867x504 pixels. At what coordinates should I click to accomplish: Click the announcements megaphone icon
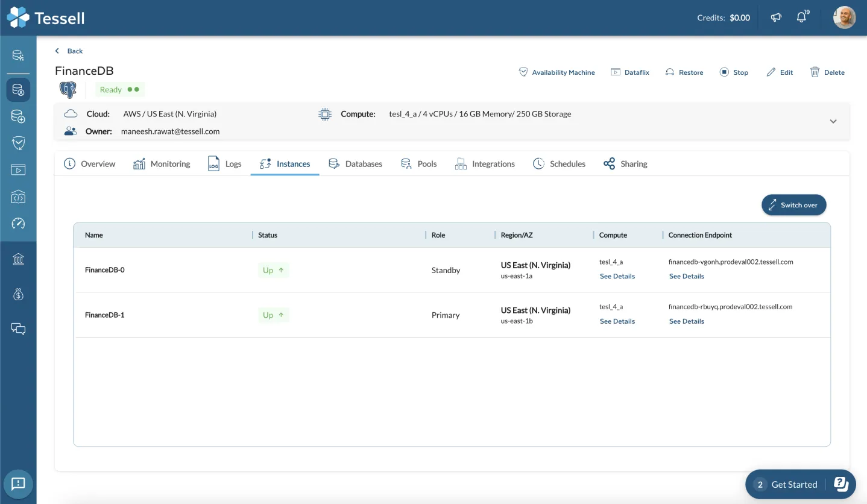776,17
